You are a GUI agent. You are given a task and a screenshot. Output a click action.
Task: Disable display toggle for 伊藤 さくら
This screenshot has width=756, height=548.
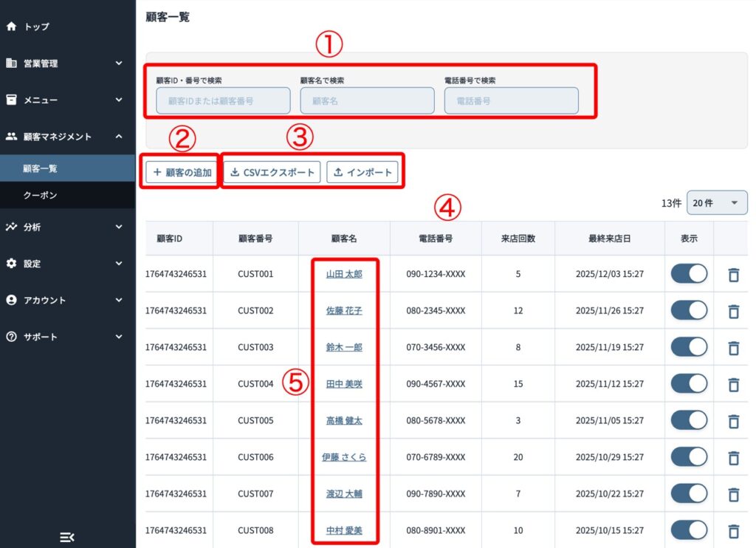click(688, 456)
